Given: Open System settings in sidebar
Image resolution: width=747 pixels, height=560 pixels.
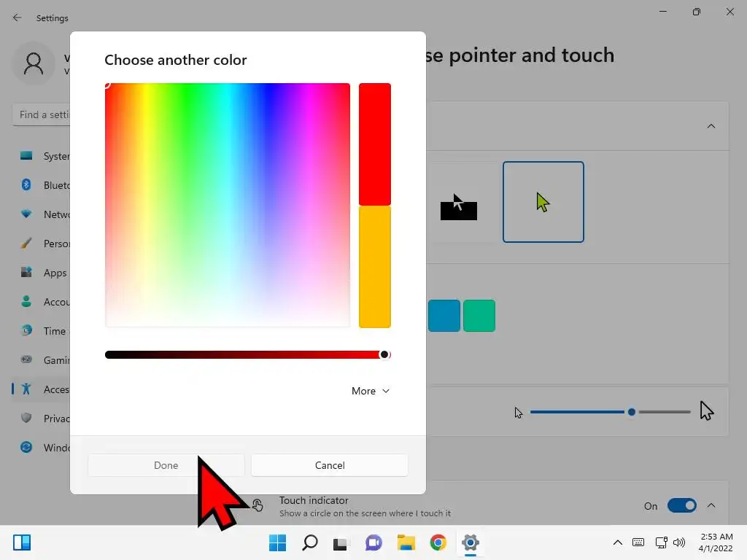Looking at the screenshot, I should coord(42,156).
